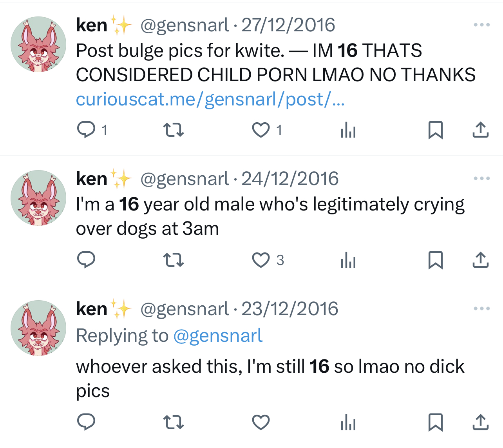503x448 pixels.
Task: Open the more options menu on the 23/12/2016 tweet
Action: [481, 309]
